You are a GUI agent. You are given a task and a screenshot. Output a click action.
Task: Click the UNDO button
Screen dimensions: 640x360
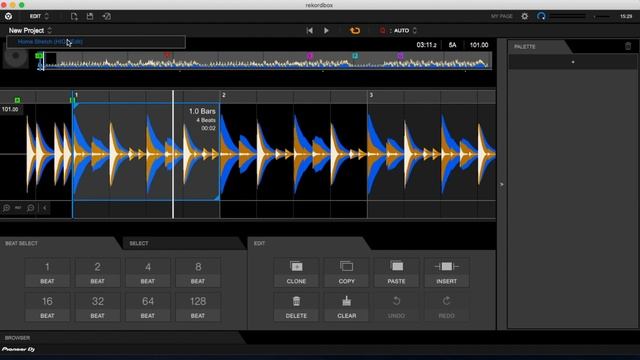coord(396,307)
